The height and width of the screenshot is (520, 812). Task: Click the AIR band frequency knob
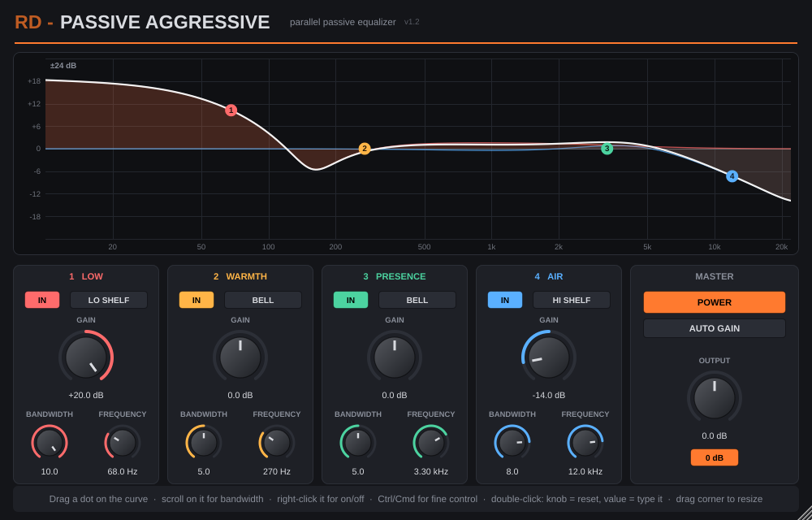click(585, 443)
